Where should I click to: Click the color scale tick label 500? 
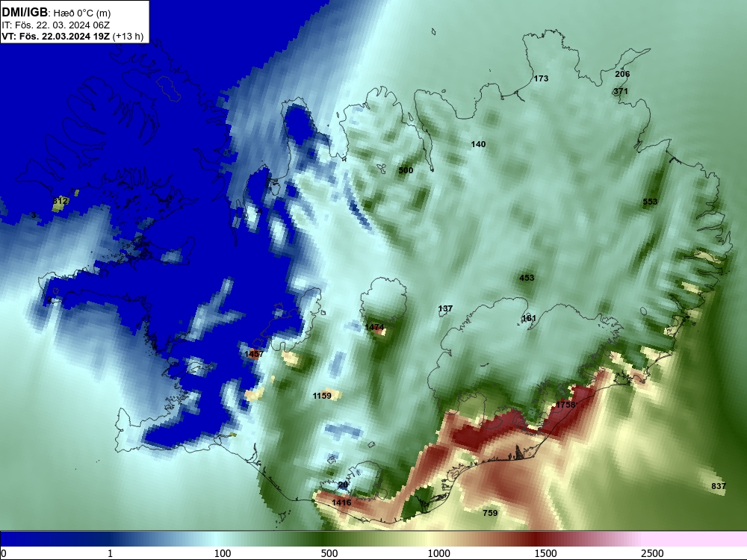[329, 553]
